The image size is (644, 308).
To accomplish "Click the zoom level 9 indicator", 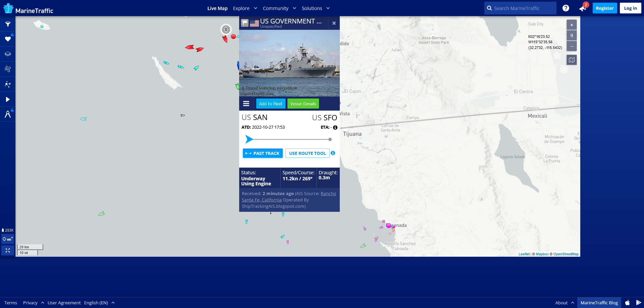I will pos(572,36).
